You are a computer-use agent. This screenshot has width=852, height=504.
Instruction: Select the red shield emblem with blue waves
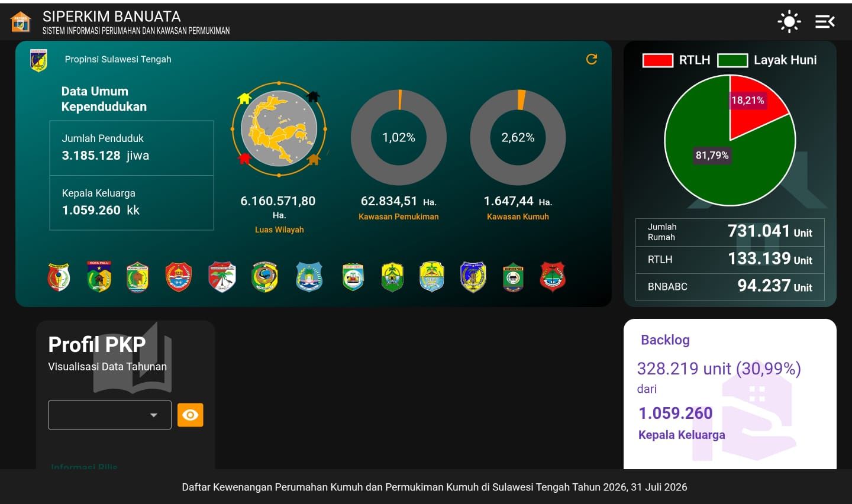point(179,277)
